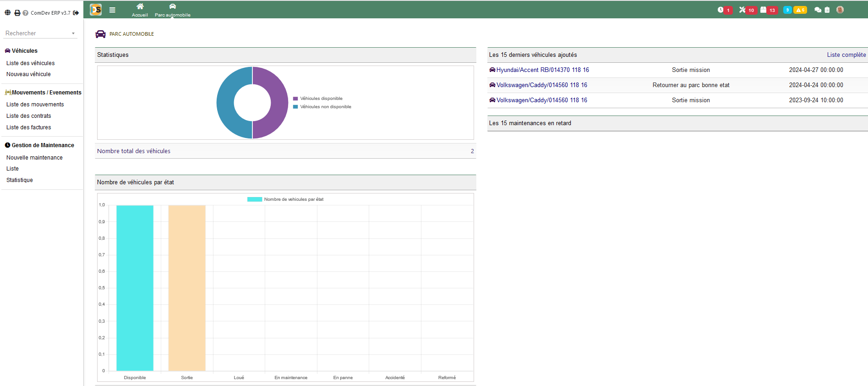The height and width of the screenshot is (386, 868).
Task: Open the help question mark icon
Action: tap(26, 13)
